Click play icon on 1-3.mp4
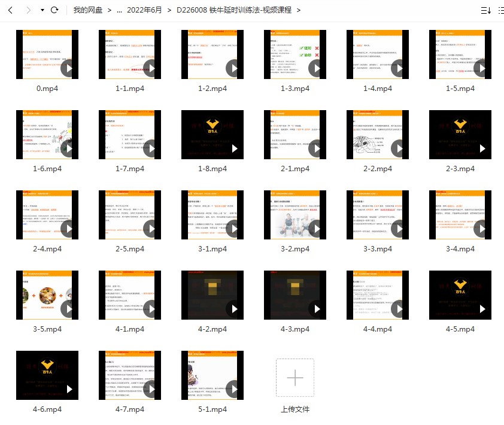This screenshot has height=425, width=504. pyautogui.click(x=317, y=69)
